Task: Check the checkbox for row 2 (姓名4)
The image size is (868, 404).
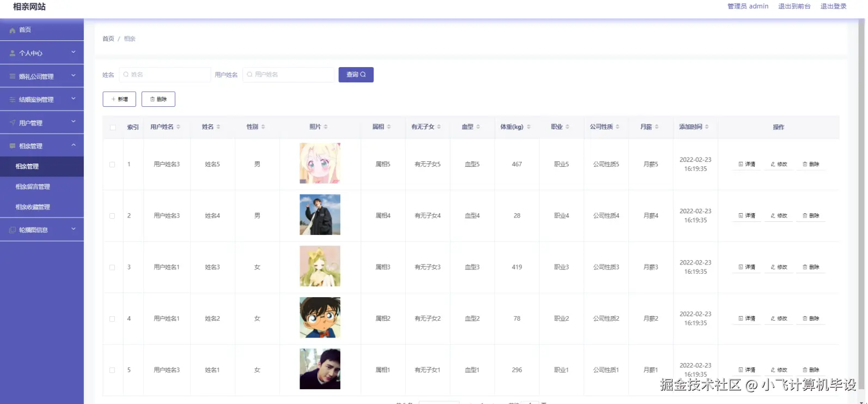Action: (112, 216)
